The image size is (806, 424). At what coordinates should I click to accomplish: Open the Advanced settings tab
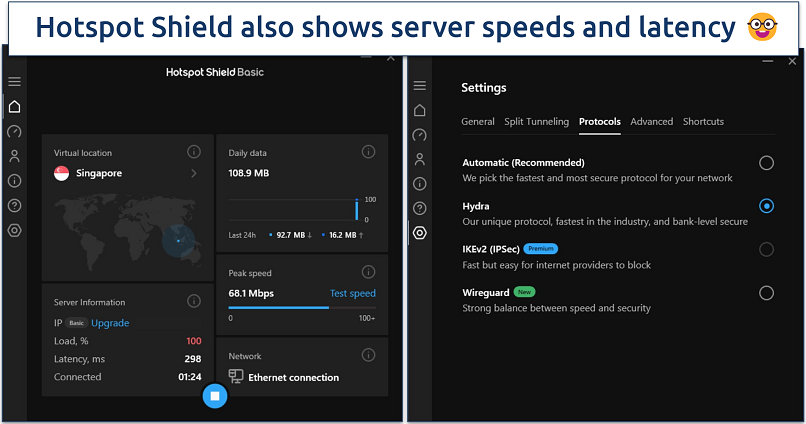[651, 122]
